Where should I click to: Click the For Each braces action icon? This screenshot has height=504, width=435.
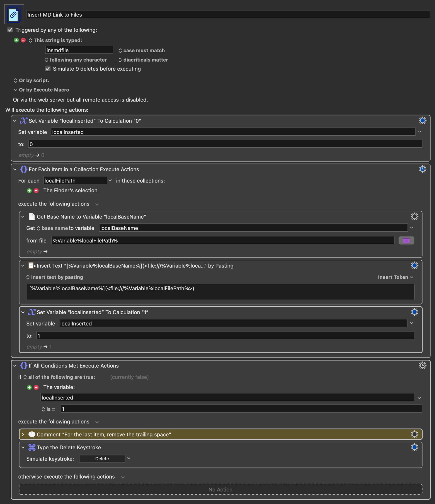click(x=24, y=169)
